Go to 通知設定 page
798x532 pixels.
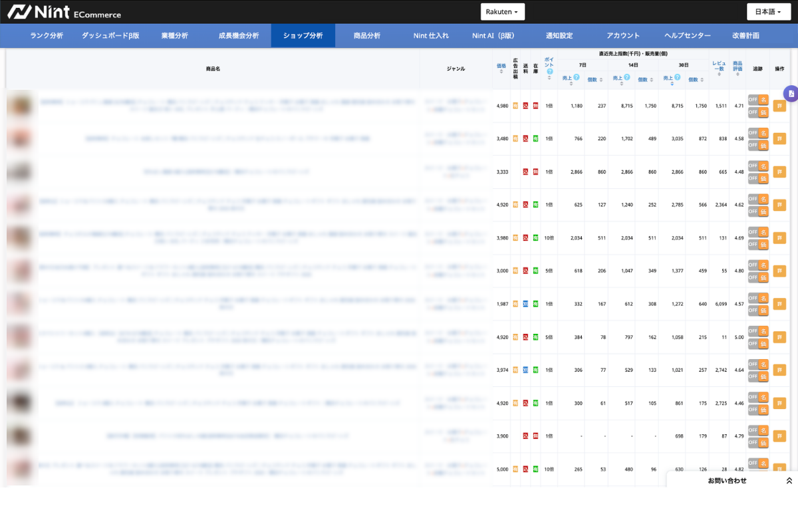(559, 36)
